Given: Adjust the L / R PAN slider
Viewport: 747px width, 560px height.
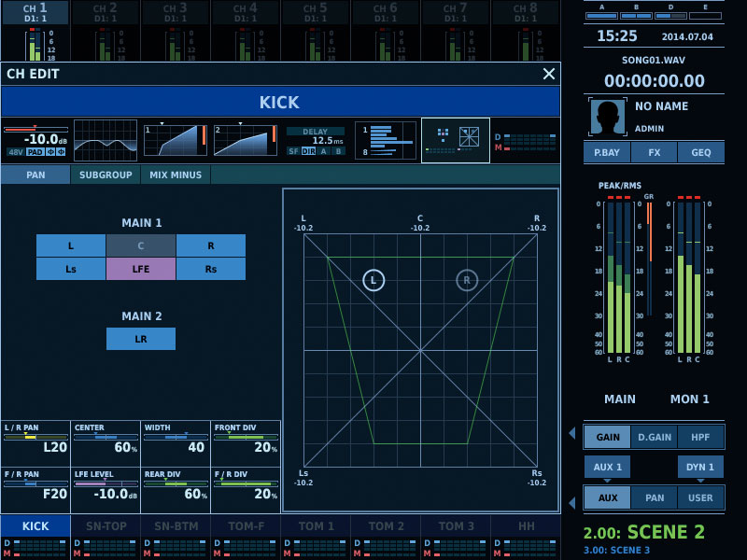Looking at the screenshot, I should (x=35, y=437).
